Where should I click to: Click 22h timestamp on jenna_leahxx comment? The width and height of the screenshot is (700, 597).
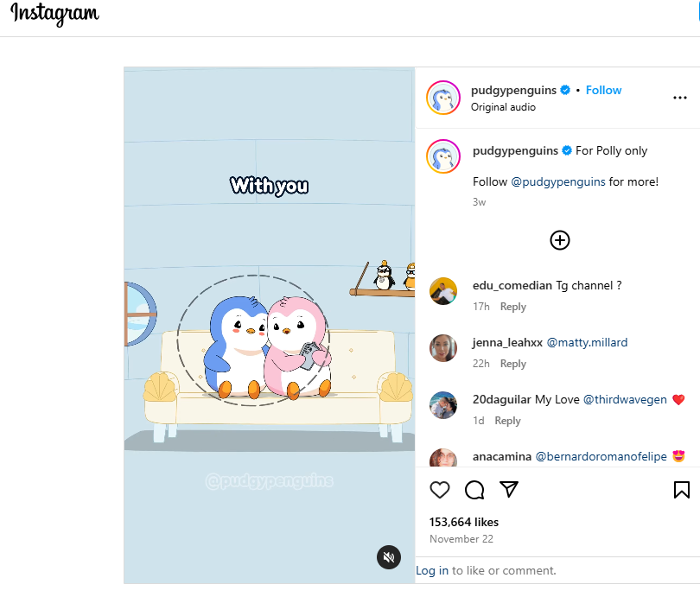[481, 364]
